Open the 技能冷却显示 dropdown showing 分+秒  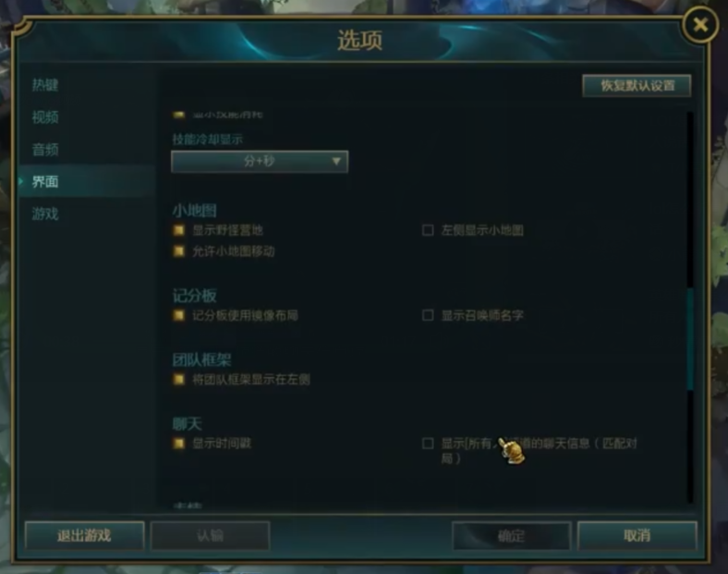(260, 162)
